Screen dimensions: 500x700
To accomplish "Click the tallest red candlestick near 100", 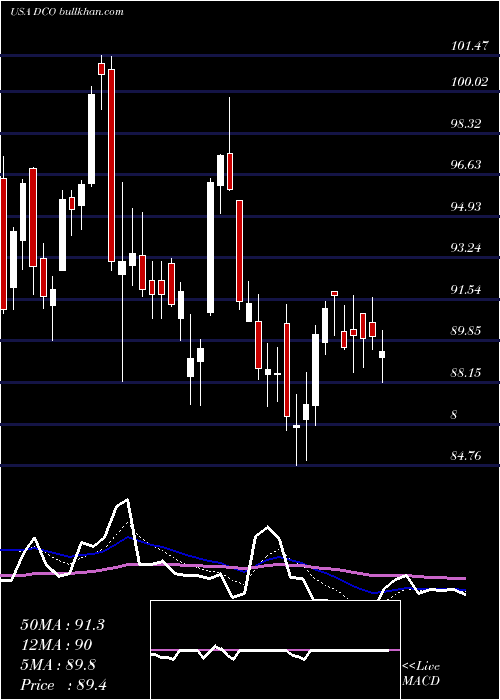I will click(x=111, y=165).
